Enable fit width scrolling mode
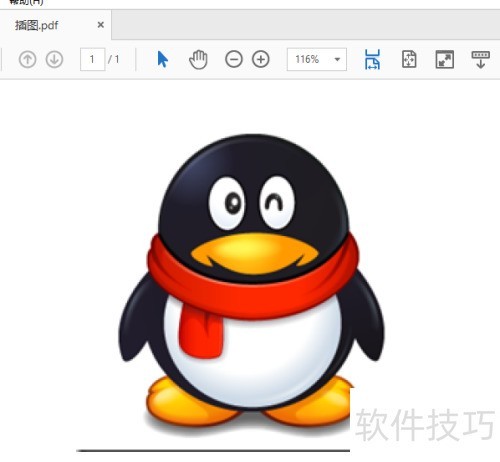This screenshot has width=500, height=462. 372,60
